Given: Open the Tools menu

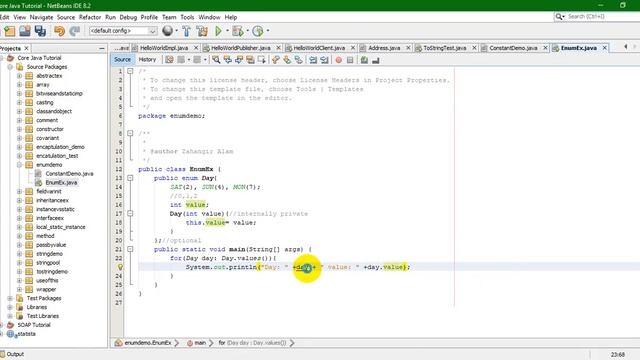Looking at the screenshot, I should click(x=187, y=17).
